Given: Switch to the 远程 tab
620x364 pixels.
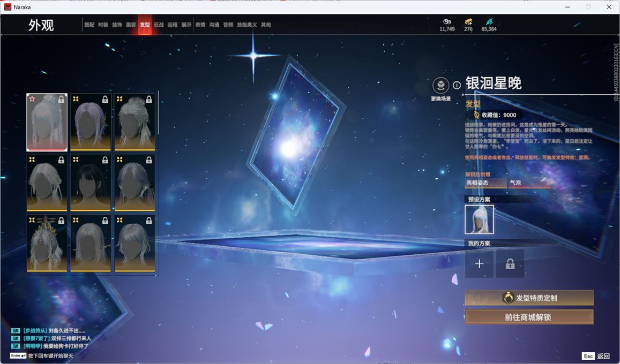Looking at the screenshot, I should [173, 25].
